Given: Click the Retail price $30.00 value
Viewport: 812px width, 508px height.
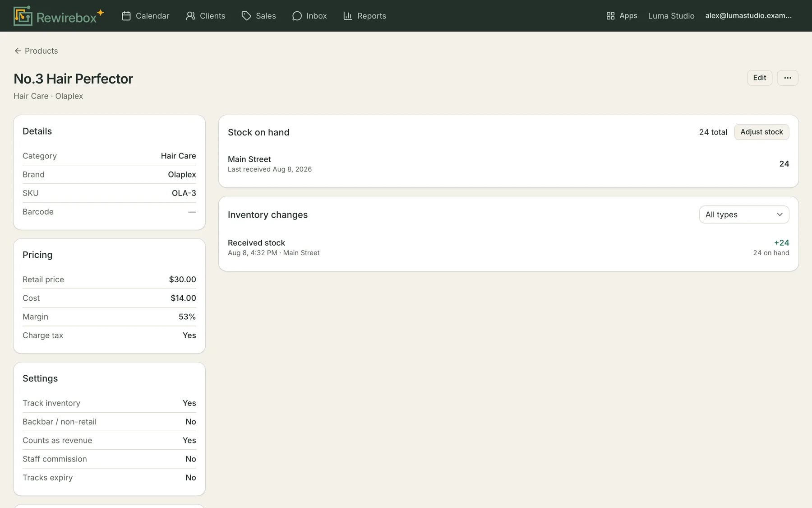Looking at the screenshot, I should (182, 280).
